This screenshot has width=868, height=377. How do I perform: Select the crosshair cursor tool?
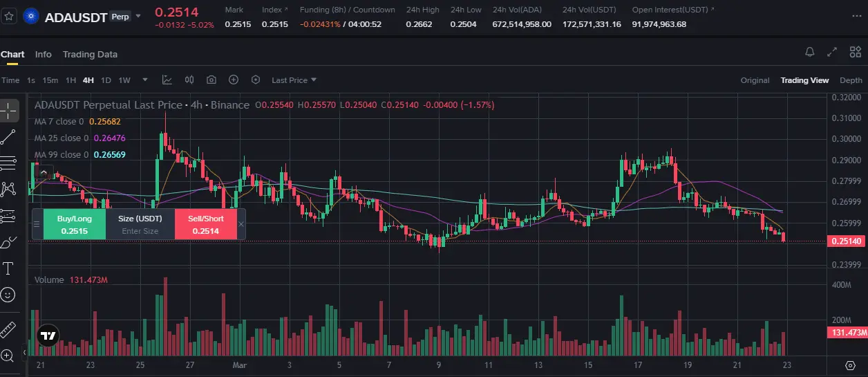[9, 109]
